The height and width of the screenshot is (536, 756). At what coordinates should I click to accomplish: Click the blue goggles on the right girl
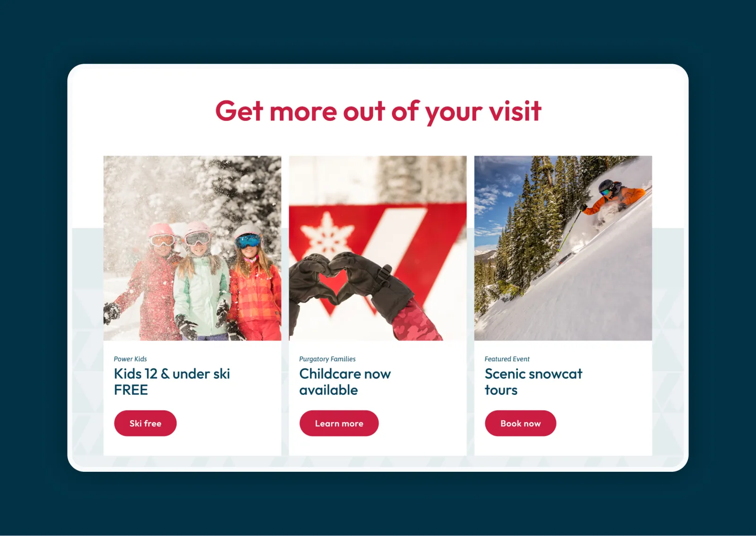tap(248, 241)
